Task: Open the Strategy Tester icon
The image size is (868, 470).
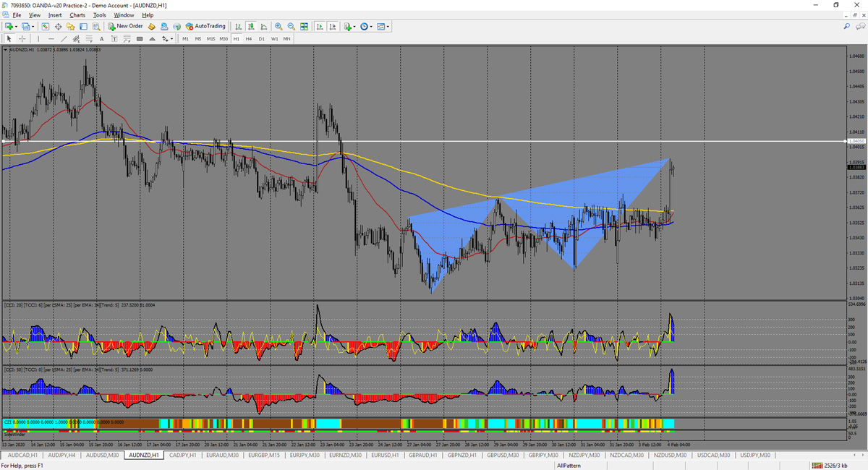Action: pos(95,27)
